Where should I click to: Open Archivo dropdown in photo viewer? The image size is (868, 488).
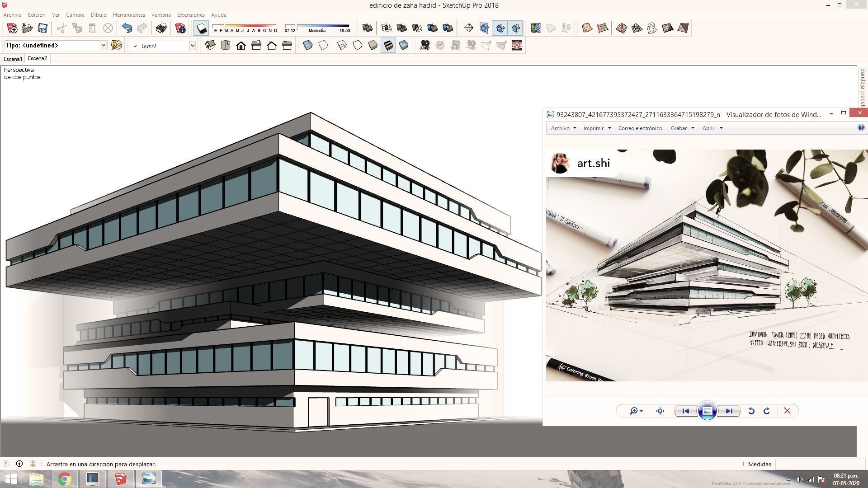tap(563, 128)
